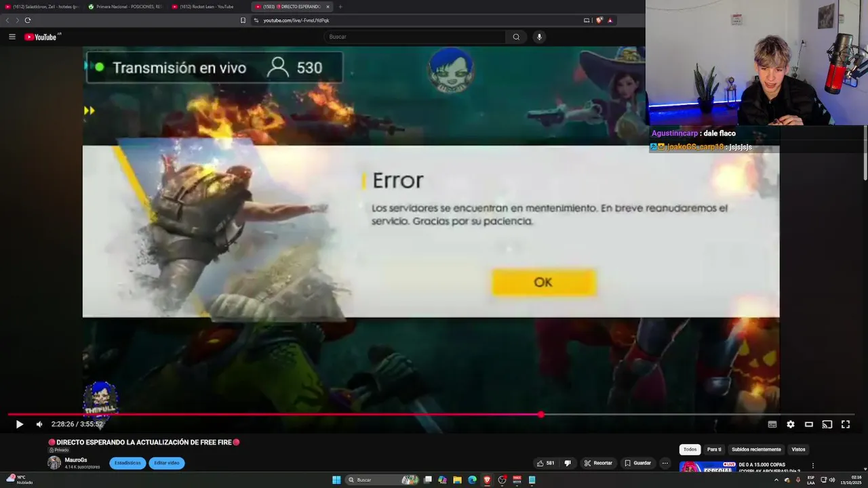Bookmark this page using address bar icon

point(243,20)
